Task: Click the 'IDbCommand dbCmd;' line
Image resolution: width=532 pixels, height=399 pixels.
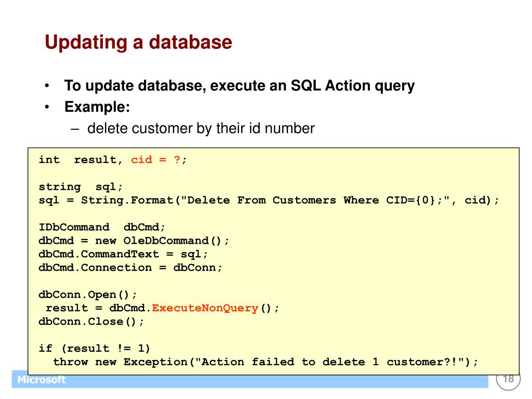Action: (x=102, y=227)
